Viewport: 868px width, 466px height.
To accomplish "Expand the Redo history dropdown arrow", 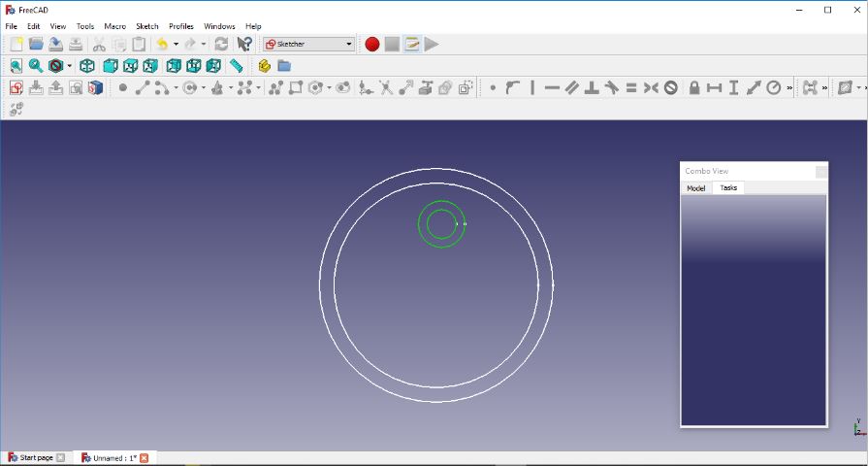I will pyautogui.click(x=203, y=44).
